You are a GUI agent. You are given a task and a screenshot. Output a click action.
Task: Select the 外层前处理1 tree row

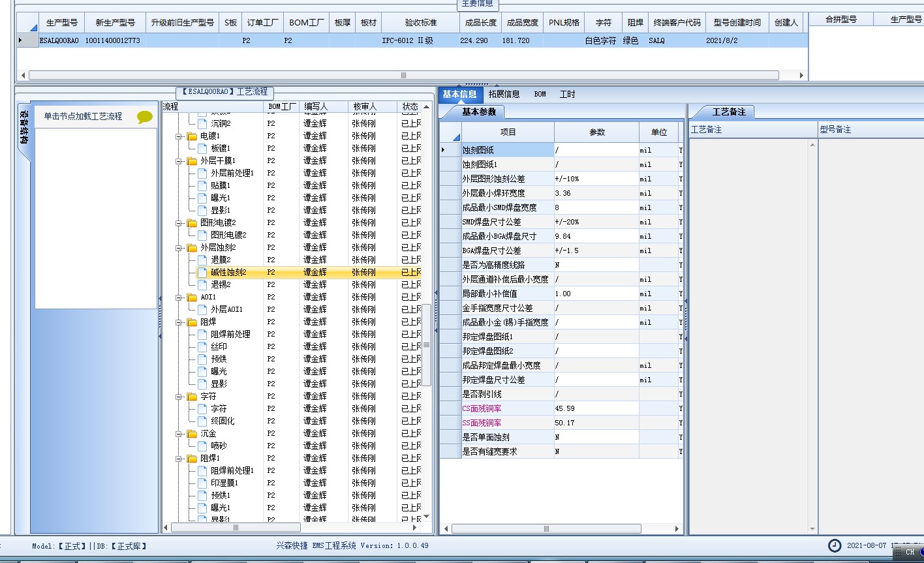click(232, 174)
